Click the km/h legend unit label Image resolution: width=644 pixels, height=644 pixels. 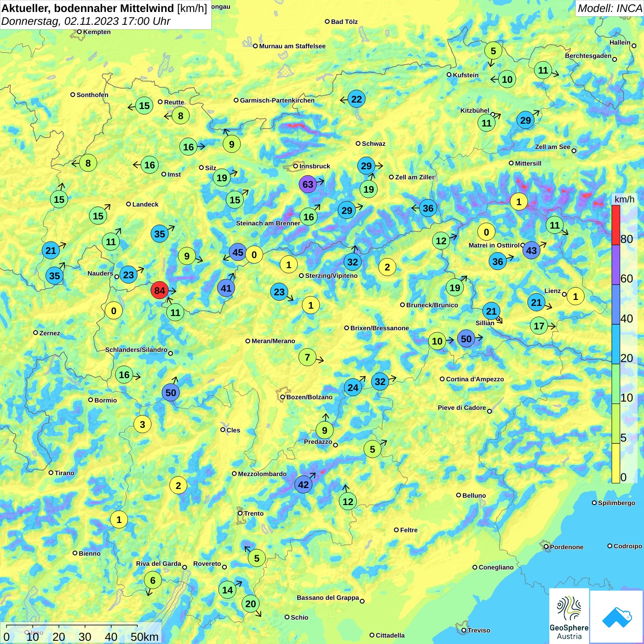click(x=624, y=199)
